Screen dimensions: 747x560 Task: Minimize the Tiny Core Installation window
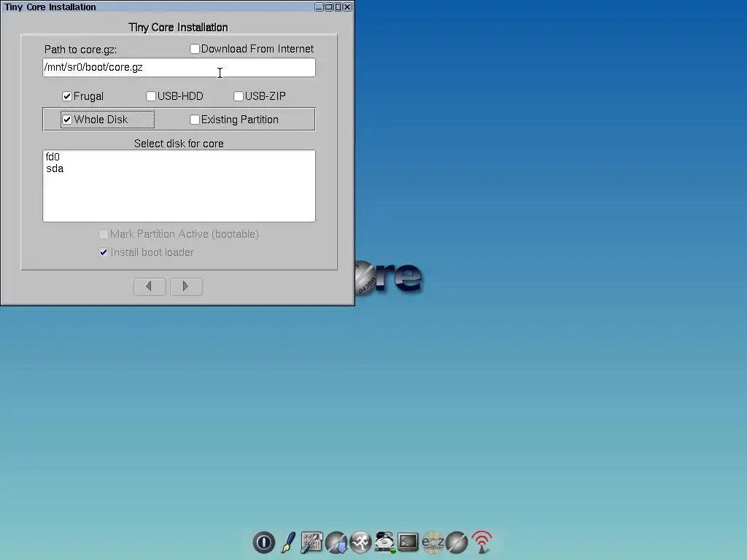[320, 7]
